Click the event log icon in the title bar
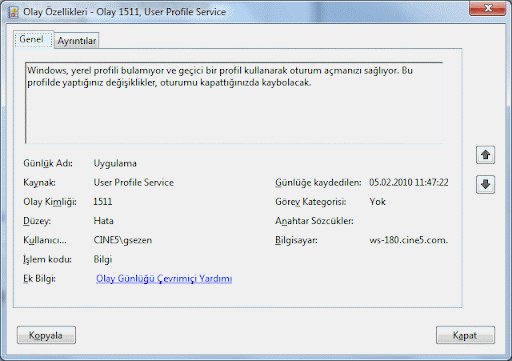512x361 pixels. click(x=13, y=12)
